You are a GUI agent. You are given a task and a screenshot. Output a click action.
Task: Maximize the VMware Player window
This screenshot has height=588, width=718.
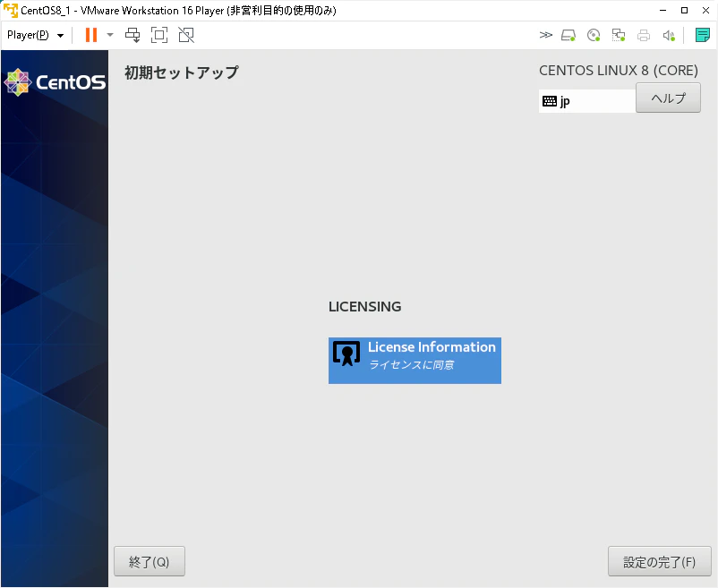(x=684, y=10)
